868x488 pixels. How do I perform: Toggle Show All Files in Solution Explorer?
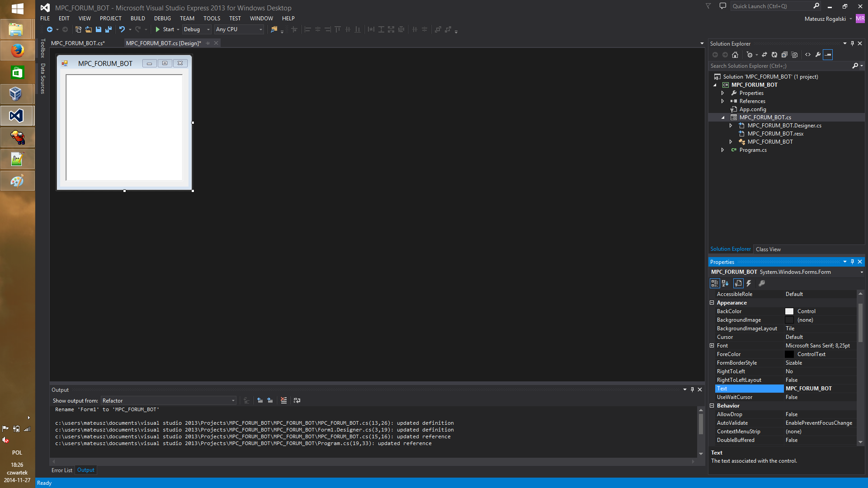[x=794, y=55]
